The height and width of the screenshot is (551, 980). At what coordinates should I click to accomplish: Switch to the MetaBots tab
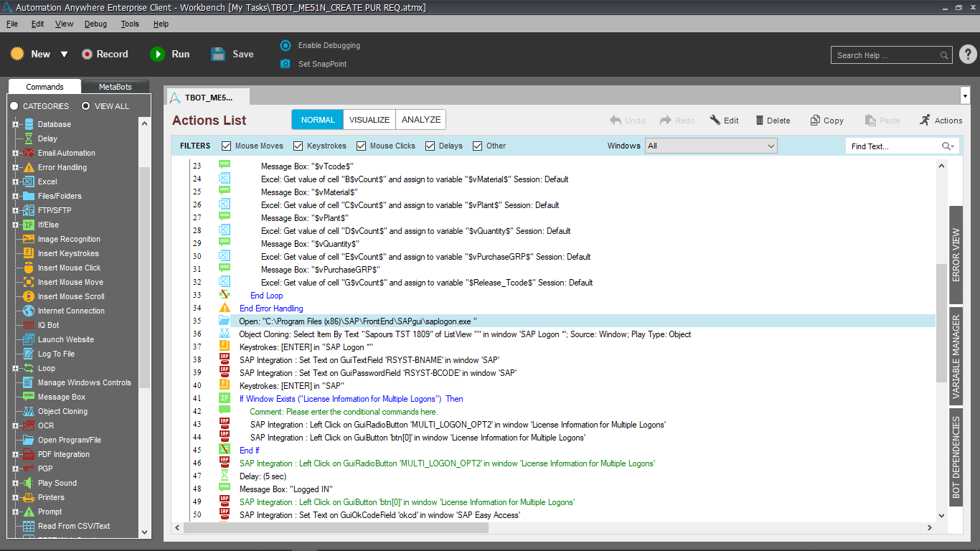pyautogui.click(x=116, y=87)
